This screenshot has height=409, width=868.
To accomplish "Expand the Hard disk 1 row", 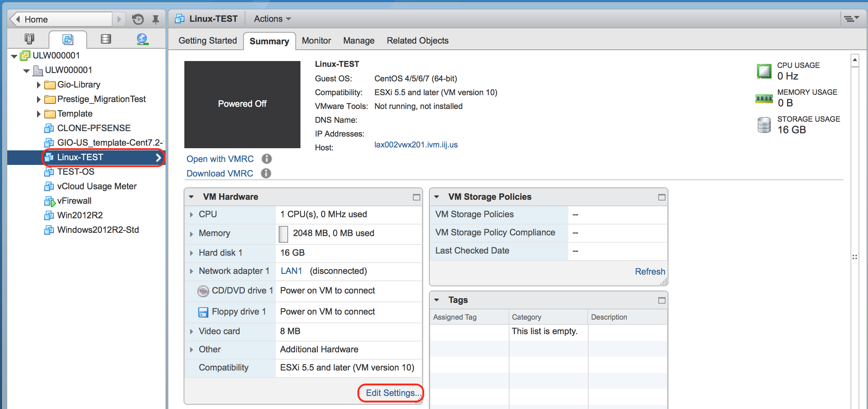I will click(191, 253).
